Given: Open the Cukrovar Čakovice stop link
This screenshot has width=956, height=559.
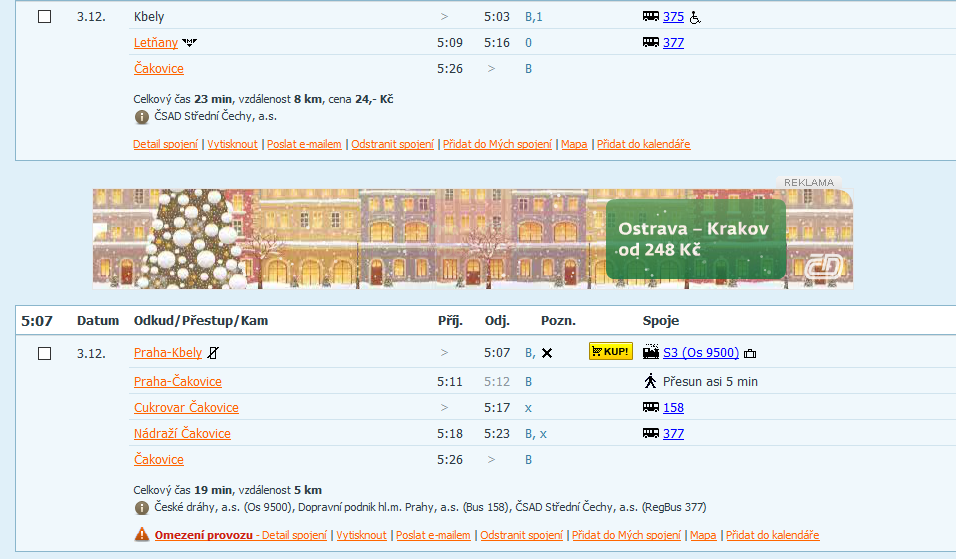Looking at the screenshot, I should (187, 407).
